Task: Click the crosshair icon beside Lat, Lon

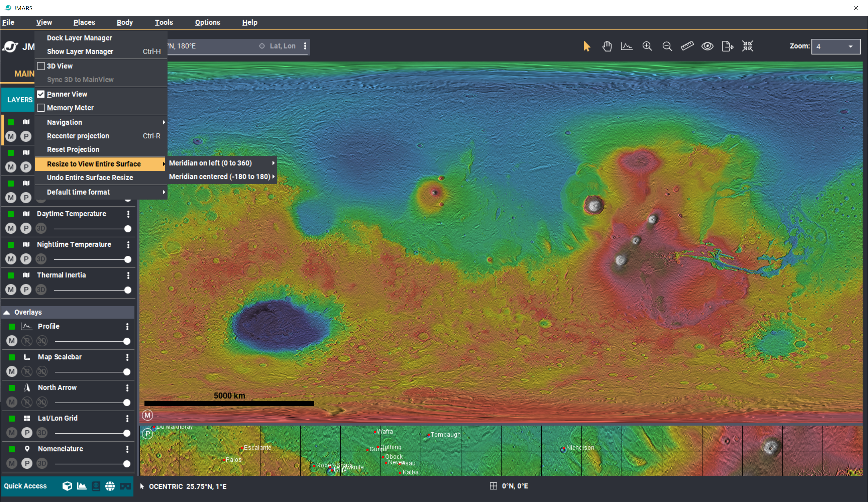Action: tap(262, 46)
